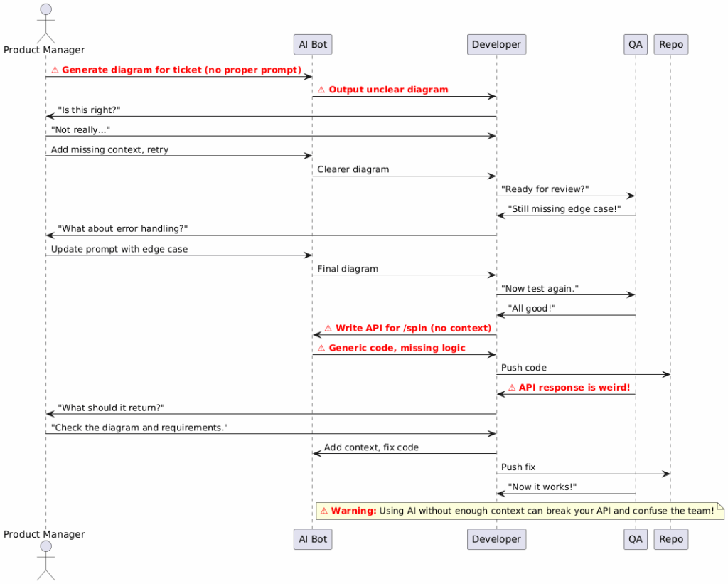Click warning icon before 'Write API for /spin'
Screen dimensions: 728x584
tap(328, 329)
